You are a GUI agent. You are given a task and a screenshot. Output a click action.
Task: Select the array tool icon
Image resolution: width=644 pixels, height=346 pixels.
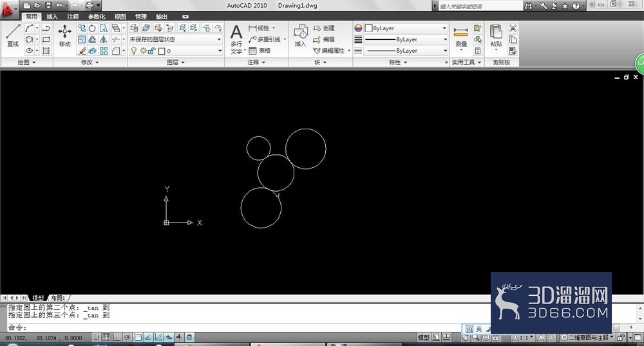tap(104, 50)
